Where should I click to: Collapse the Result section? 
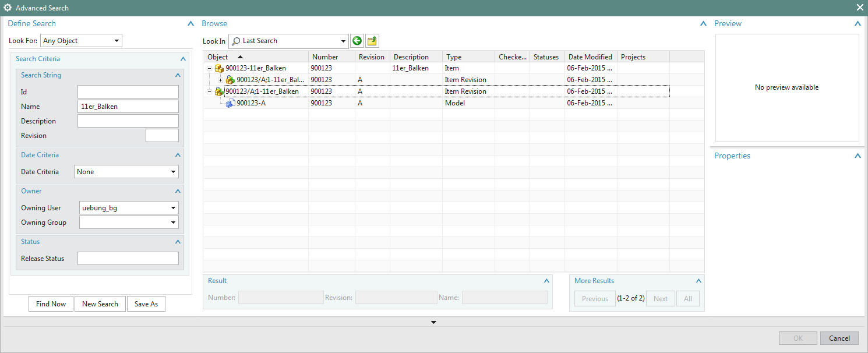[x=546, y=281]
